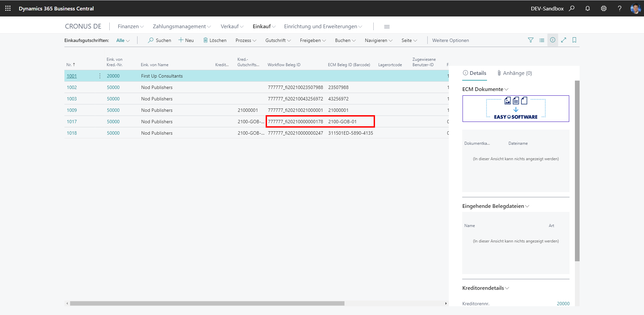The width and height of the screenshot is (644, 315).
Task: Open notifications bell icon
Action: (588, 8)
